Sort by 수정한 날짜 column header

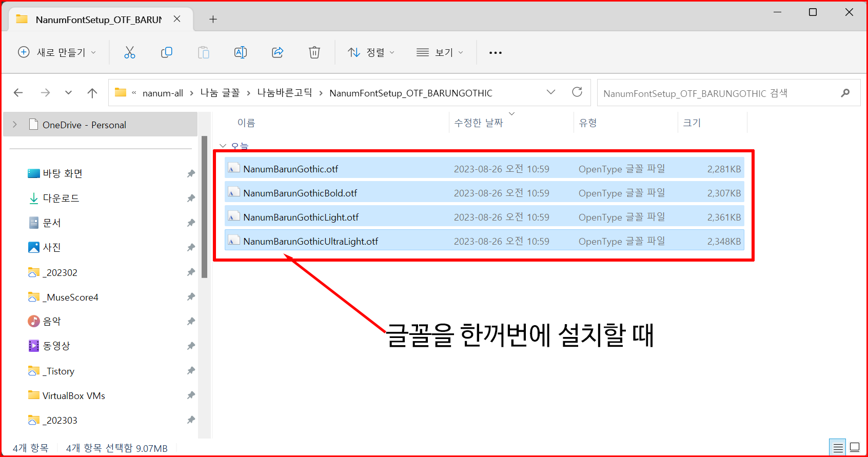coord(479,123)
